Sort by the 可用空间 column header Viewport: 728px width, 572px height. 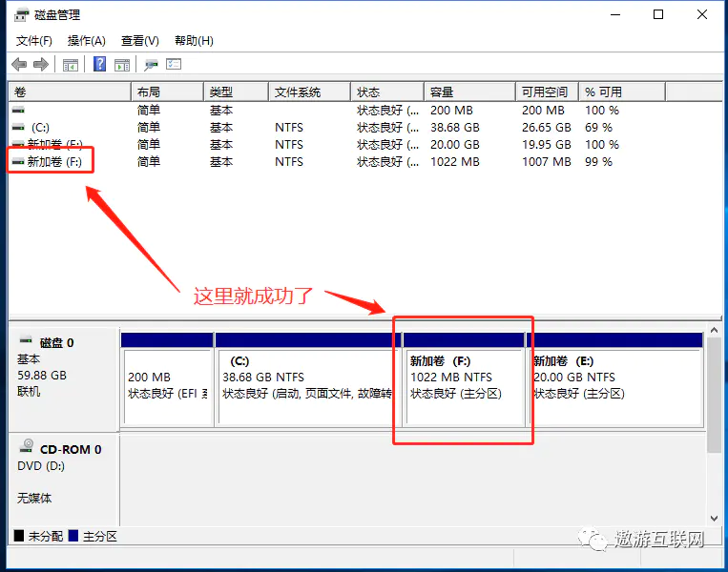tap(548, 92)
